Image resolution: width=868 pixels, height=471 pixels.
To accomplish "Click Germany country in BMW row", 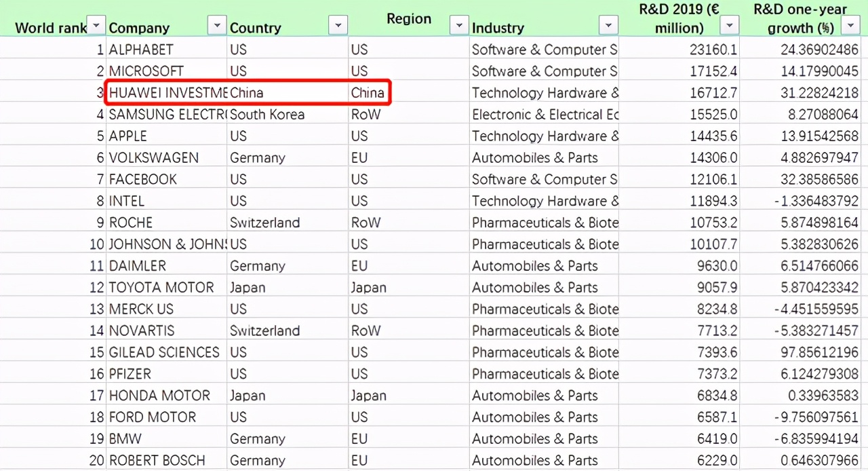I will (288, 439).
